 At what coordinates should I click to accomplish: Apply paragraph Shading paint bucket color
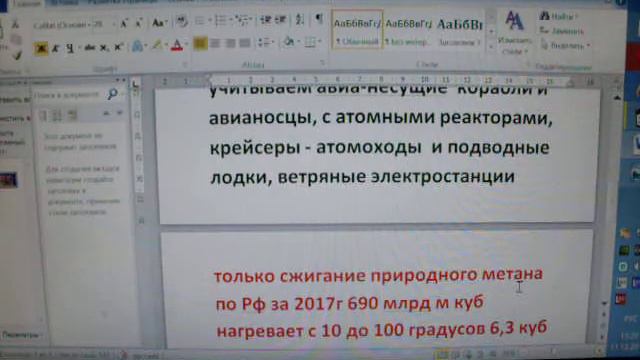coord(289,42)
